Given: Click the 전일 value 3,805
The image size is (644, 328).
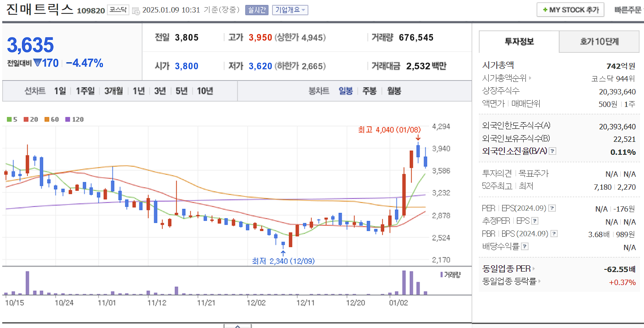Looking at the screenshot, I should point(187,38).
